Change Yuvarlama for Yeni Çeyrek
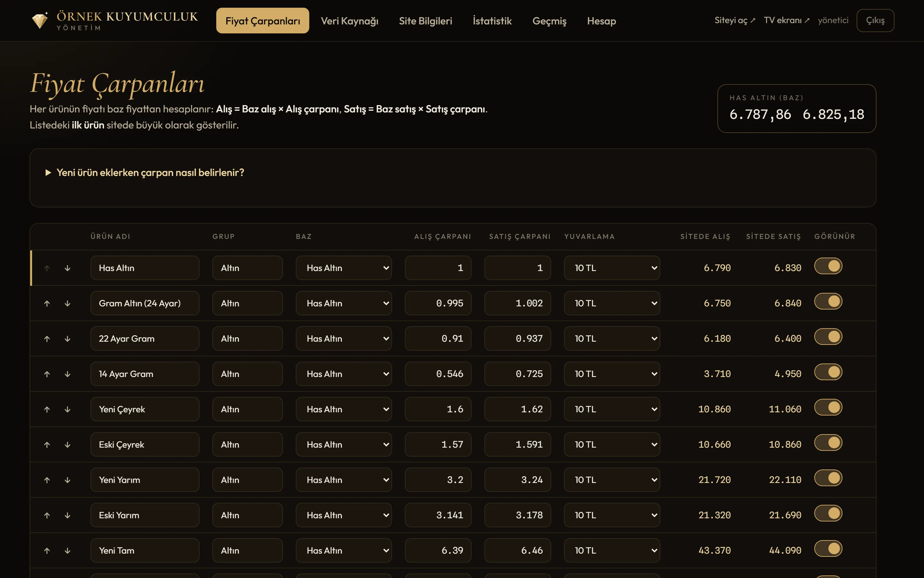The width and height of the screenshot is (924, 578). [x=612, y=409]
